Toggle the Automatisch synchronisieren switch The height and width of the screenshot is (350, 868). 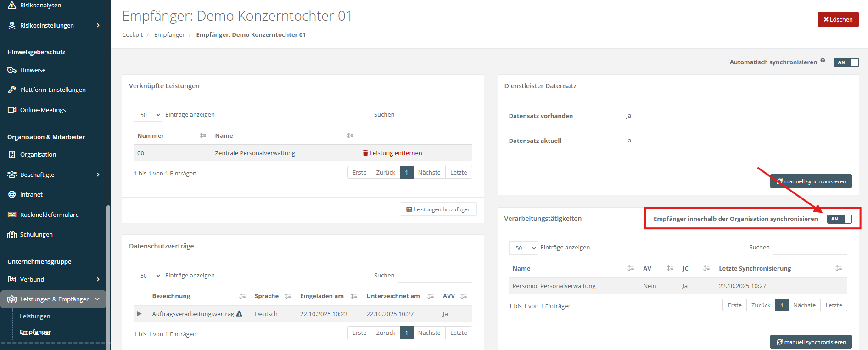[x=846, y=62]
